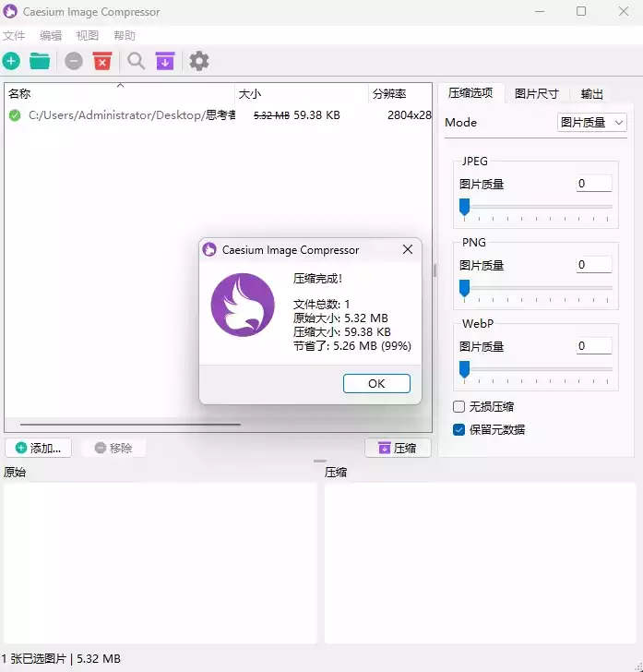The height and width of the screenshot is (672, 643).
Task: Open settings with the gear icon
Action: pyautogui.click(x=199, y=62)
